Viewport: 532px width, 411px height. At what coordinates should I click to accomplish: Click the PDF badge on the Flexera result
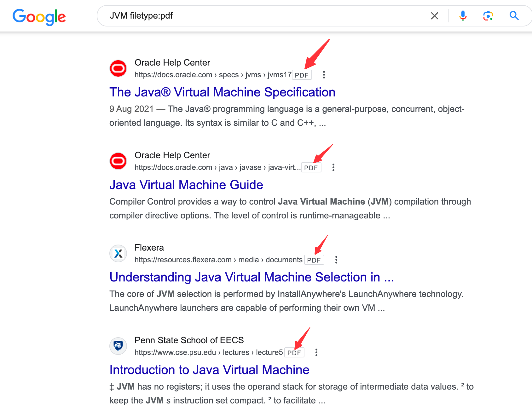coord(314,260)
